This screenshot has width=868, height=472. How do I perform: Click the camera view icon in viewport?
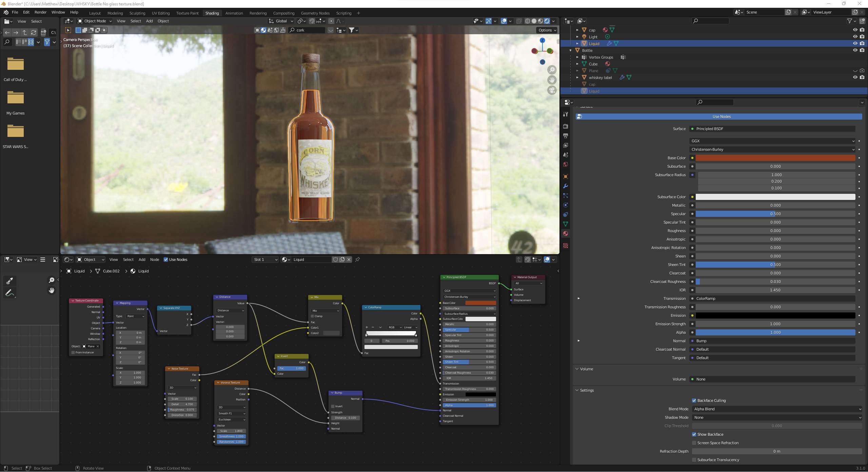coord(552,90)
